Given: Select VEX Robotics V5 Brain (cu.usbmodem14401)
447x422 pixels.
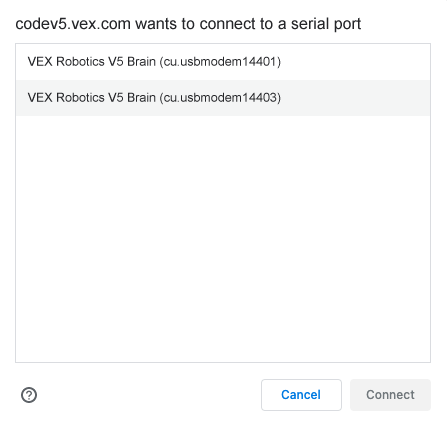Looking at the screenshot, I should pyautogui.click(x=223, y=62).
